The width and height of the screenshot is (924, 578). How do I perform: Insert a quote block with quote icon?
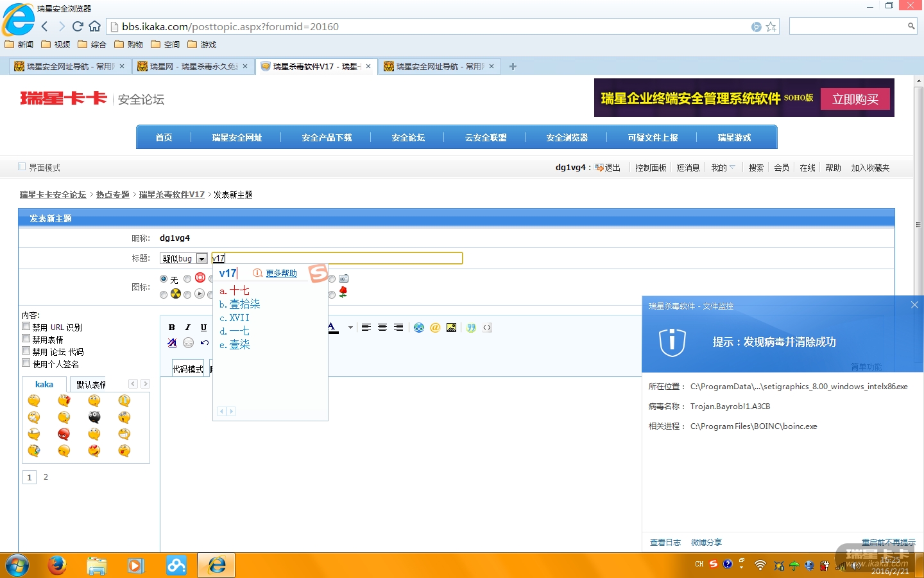click(x=471, y=328)
